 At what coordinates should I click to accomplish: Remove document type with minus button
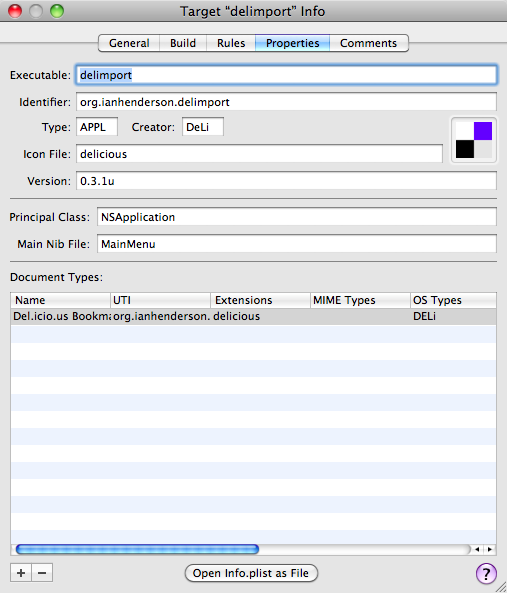pos(42,573)
